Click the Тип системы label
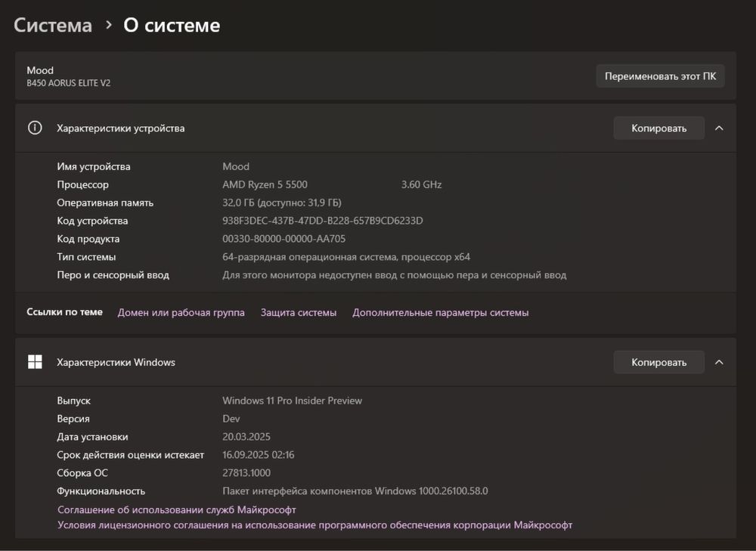Viewport: 756px width, 551px height. pos(86,257)
